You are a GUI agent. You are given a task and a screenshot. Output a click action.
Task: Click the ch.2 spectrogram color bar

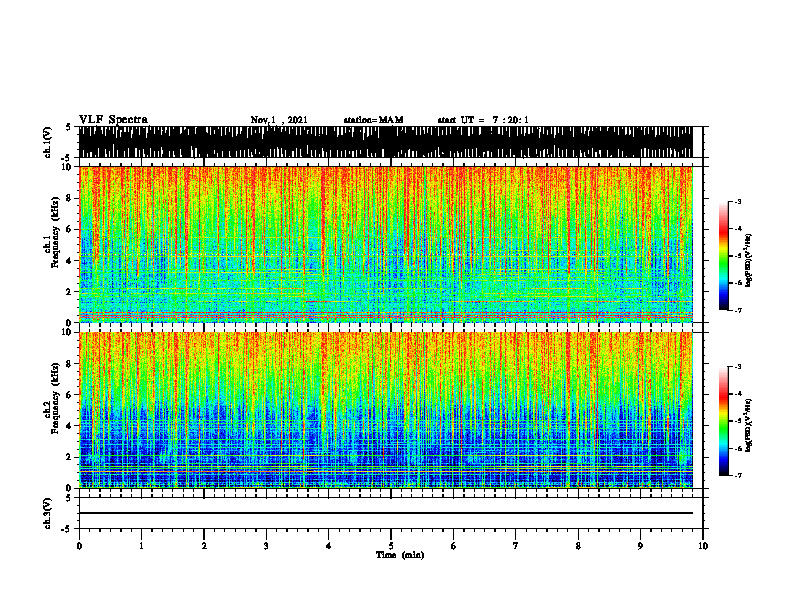(724, 421)
